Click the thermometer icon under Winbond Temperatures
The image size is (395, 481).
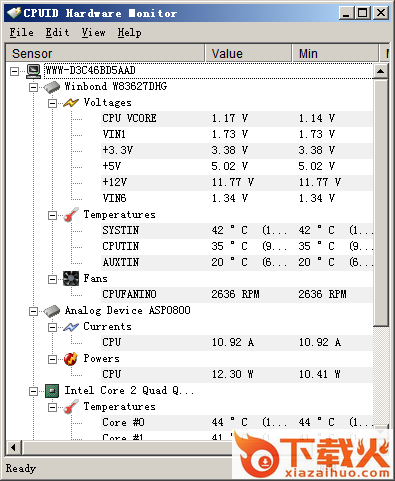[71, 215]
